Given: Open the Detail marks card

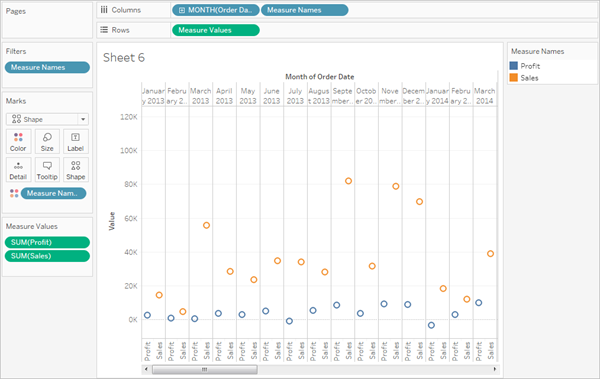Looking at the screenshot, I should (18, 170).
